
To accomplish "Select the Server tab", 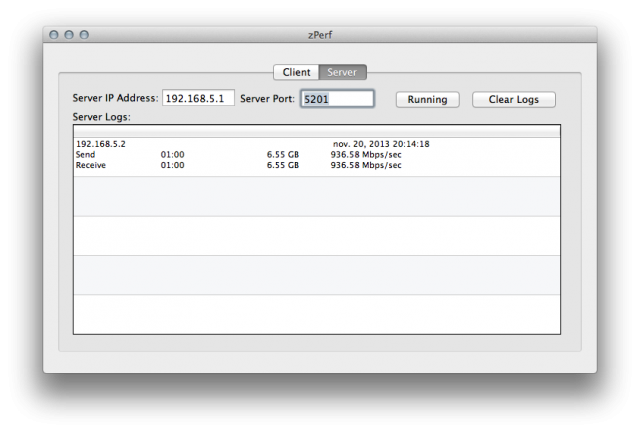I will (x=342, y=72).
